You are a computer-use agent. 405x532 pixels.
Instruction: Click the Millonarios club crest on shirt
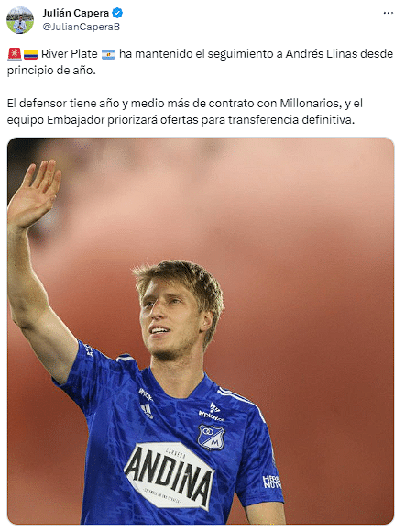211,438
